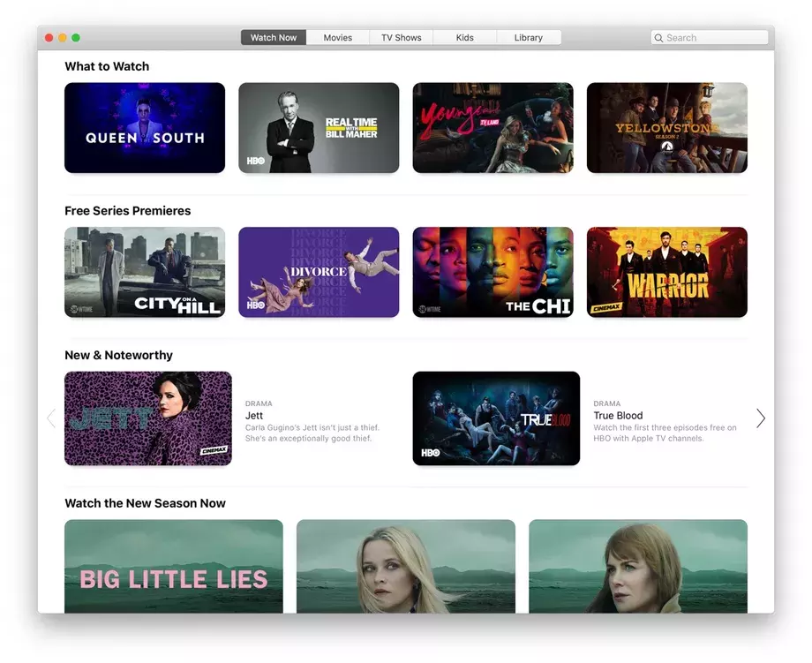Screen dimensions: 812x663
Task: Open the Library tab
Action: click(x=528, y=37)
